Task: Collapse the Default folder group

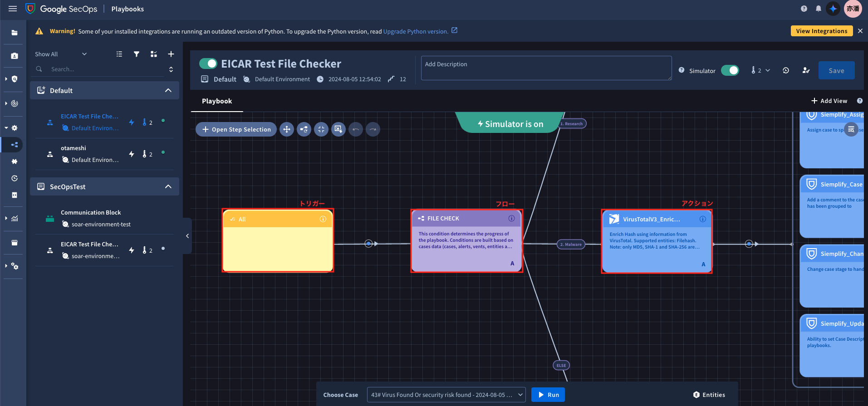Action: click(x=168, y=90)
